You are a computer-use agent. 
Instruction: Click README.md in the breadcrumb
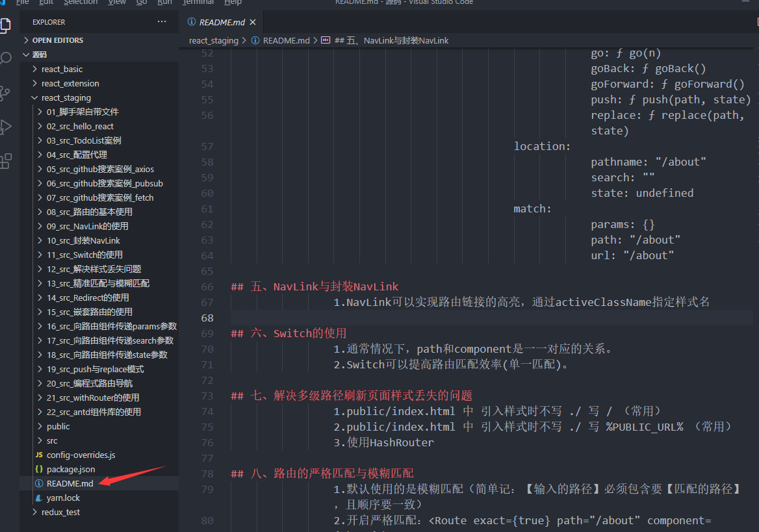point(286,41)
